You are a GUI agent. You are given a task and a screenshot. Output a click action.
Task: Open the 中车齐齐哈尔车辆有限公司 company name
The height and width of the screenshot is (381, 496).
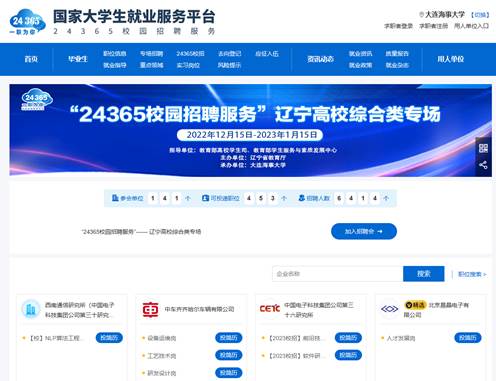(x=199, y=309)
